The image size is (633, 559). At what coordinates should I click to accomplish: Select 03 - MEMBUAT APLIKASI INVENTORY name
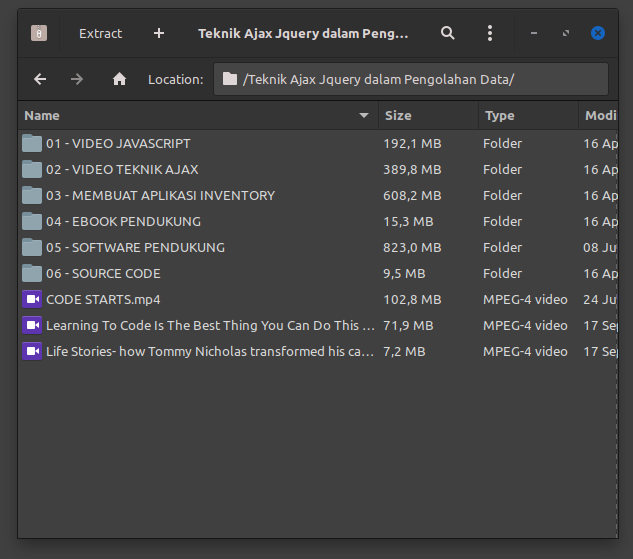(x=160, y=196)
